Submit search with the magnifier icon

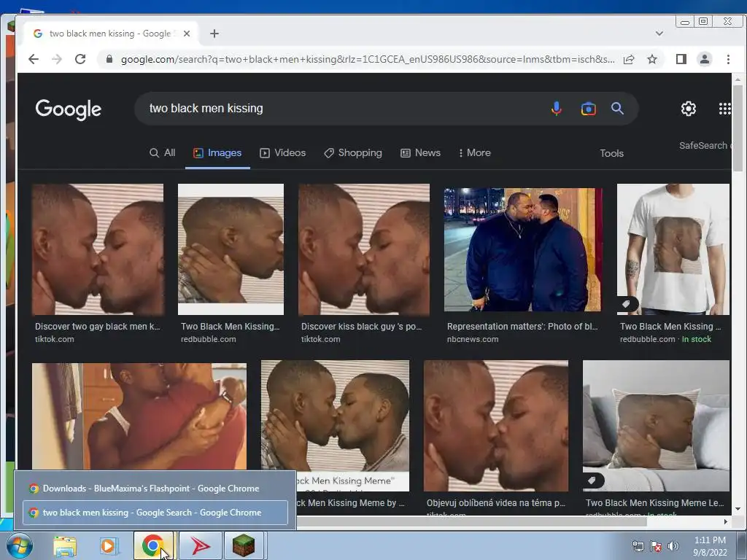617,109
